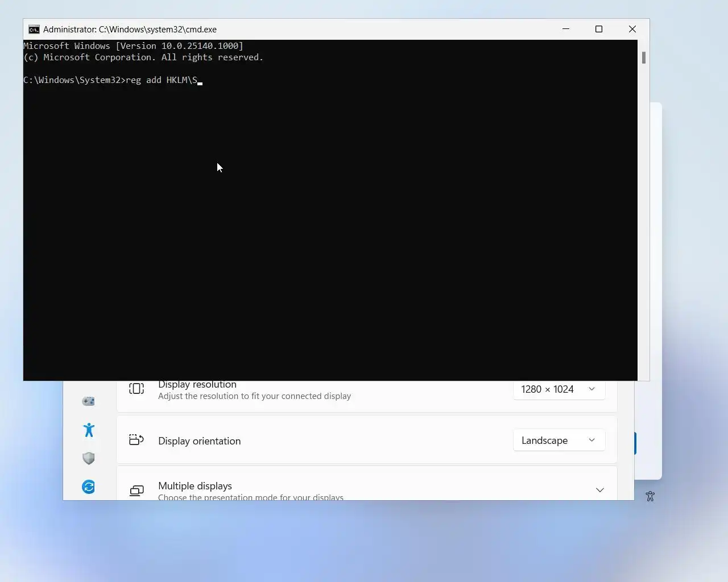Minimize the cmd.exe window
728x582 pixels.
566,29
